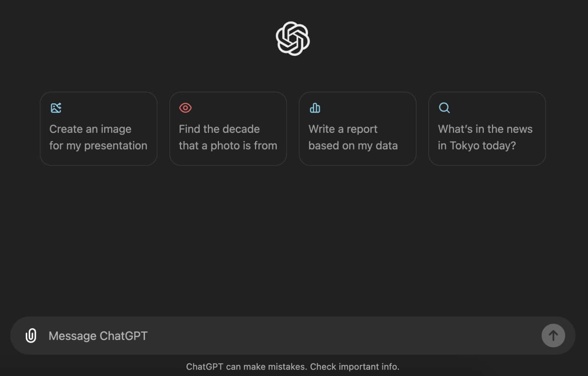
Task: Choose the 'Find the decade that a photo is from' prompt
Action: (228, 129)
